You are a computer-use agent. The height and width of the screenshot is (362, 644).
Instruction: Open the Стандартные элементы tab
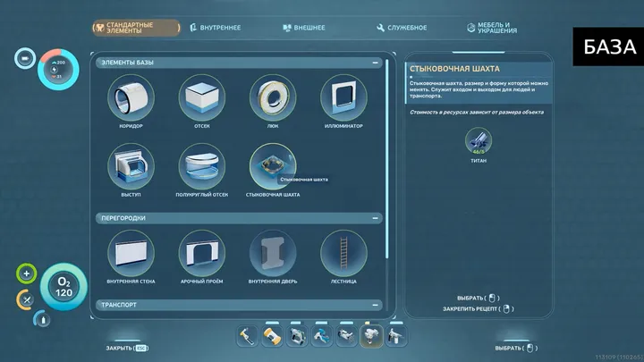tap(136, 28)
